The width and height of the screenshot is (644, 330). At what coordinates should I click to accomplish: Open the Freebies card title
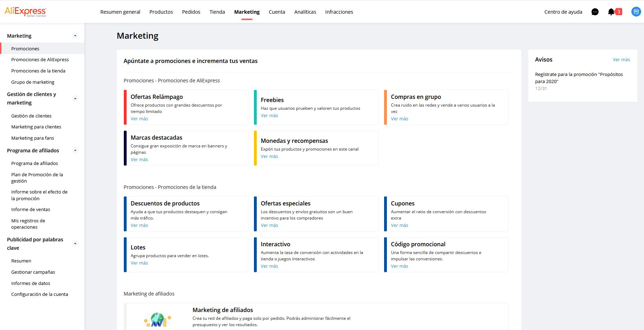272,100
